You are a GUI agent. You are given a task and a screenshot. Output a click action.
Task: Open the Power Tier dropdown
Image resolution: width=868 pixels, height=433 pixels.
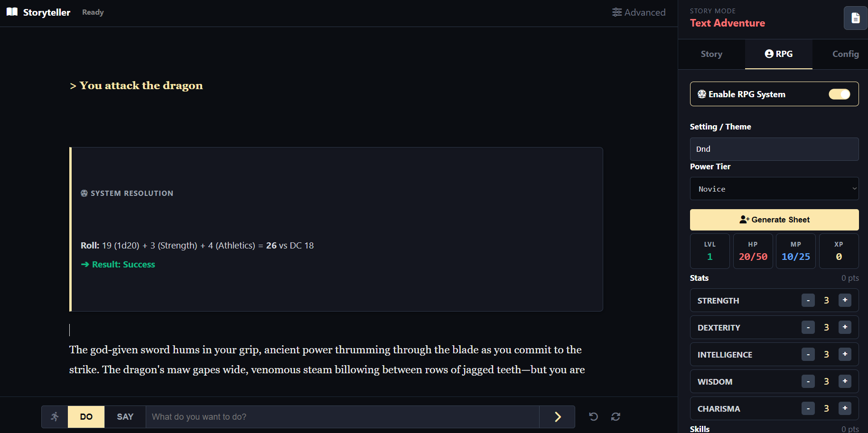[774, 189]
